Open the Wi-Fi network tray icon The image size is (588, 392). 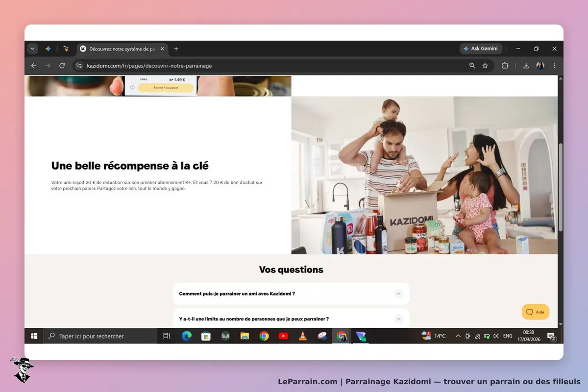pos(477,336)
